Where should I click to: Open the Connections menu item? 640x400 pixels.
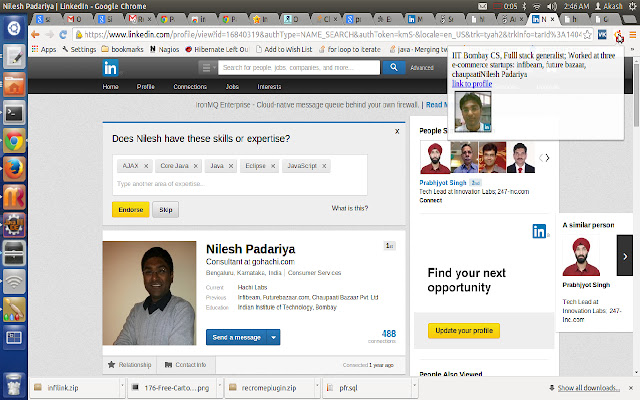pos(190,87)
